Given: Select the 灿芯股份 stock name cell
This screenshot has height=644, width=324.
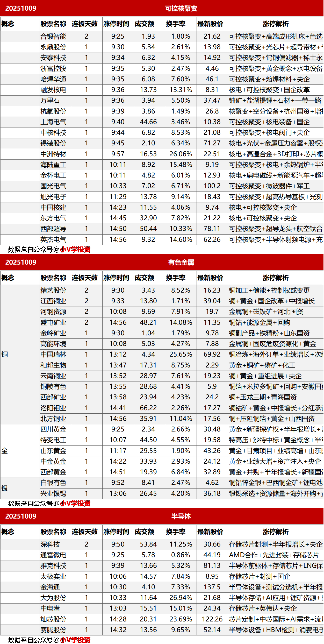Looking at the screenshot, I should pyautogui.click(x=54, y=619).
